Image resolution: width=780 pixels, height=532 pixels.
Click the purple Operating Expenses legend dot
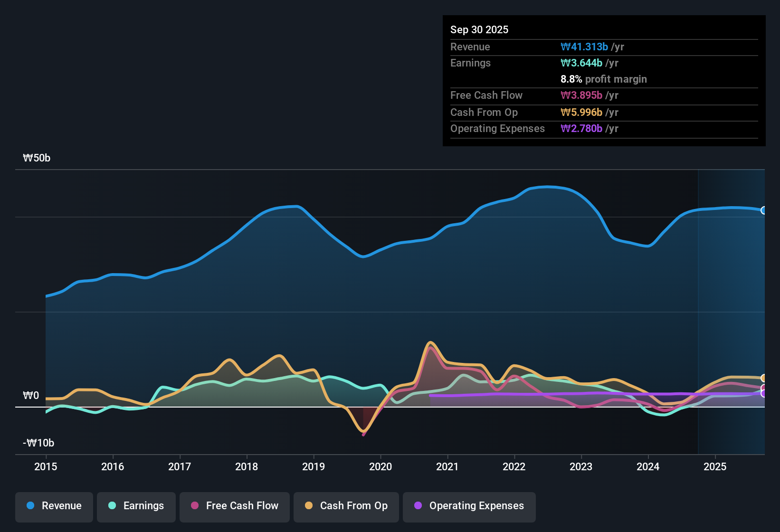pos(418,506)
